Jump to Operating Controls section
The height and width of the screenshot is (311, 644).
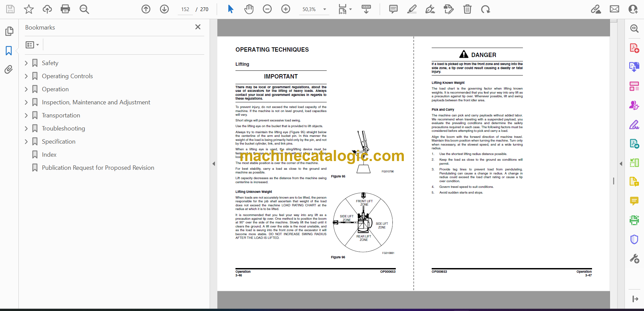(67, 76)
